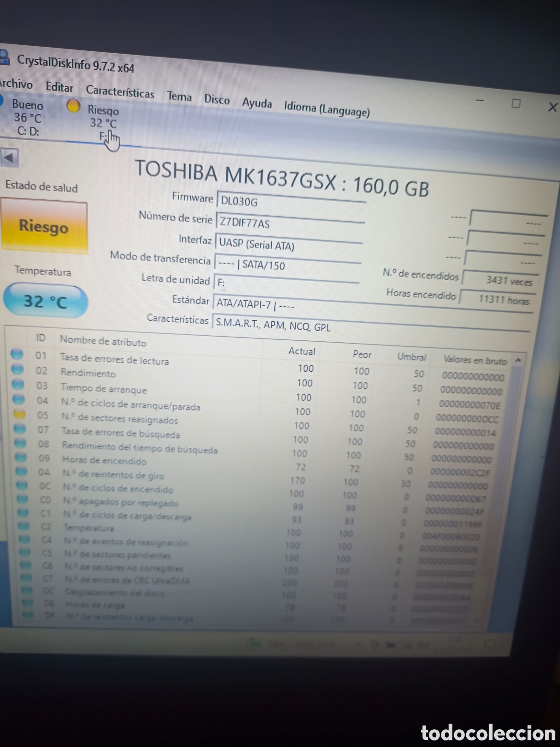Click the Umbral column header
Viewport: 560px width, 747px height.
tap(412, 357)
